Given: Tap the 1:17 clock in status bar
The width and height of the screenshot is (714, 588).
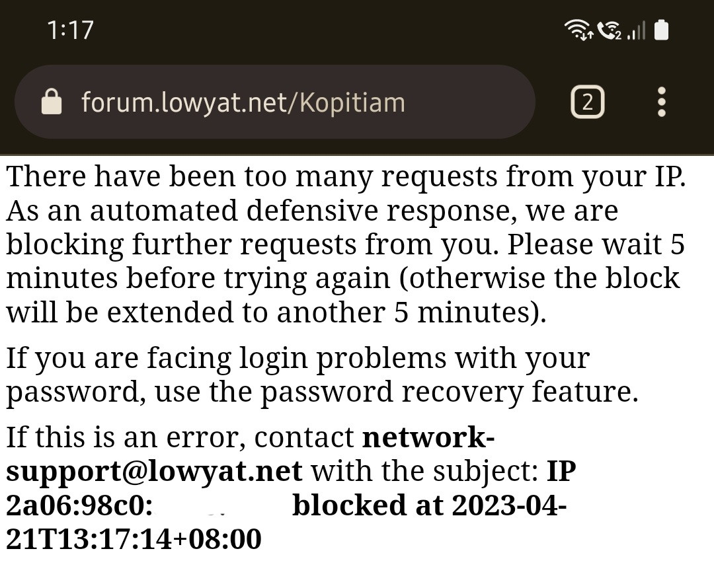Looking at the screenshot, I should coord(70,30).
